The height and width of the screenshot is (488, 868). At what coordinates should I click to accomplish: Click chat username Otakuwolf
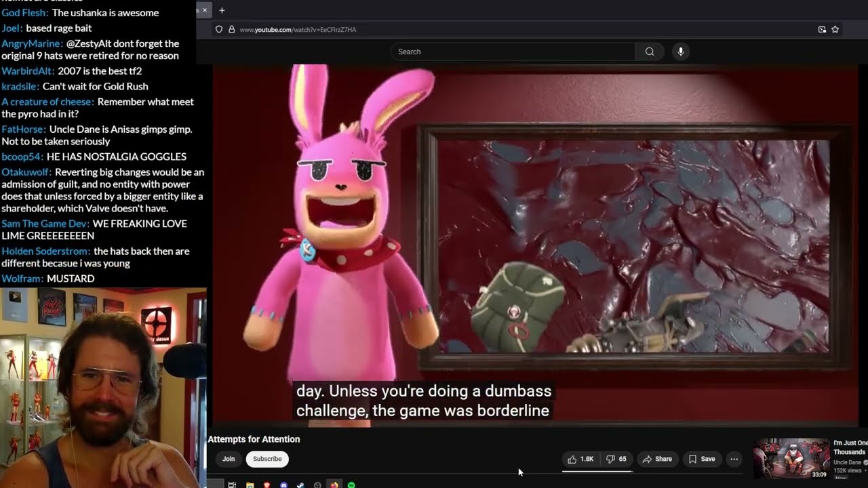pyautogui.click(x=26, y=172)
